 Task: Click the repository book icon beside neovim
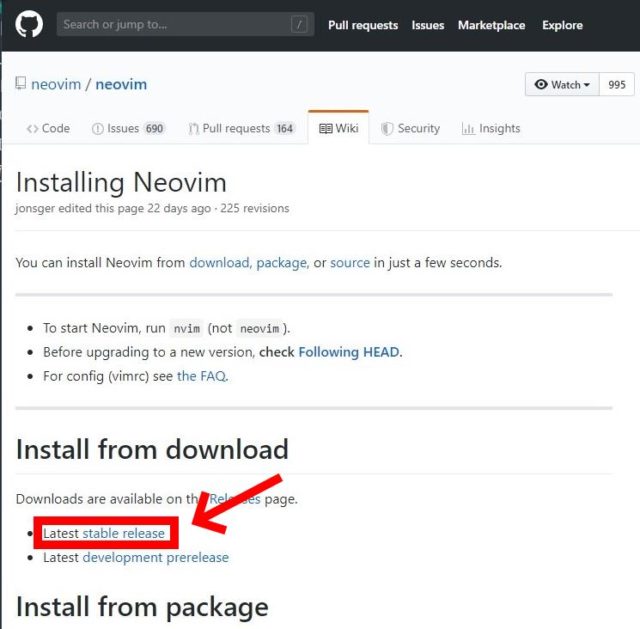(x=20, y=83)
